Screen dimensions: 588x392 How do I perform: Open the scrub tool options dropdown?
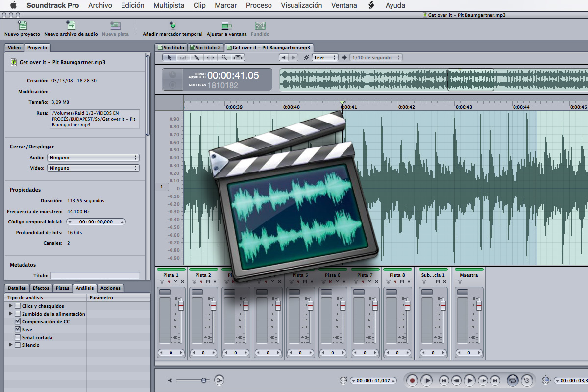point(238,57)
